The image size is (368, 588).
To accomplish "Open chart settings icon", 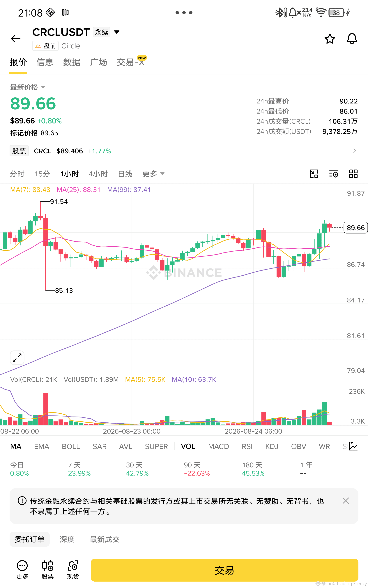I will click(x=334, y=174).
